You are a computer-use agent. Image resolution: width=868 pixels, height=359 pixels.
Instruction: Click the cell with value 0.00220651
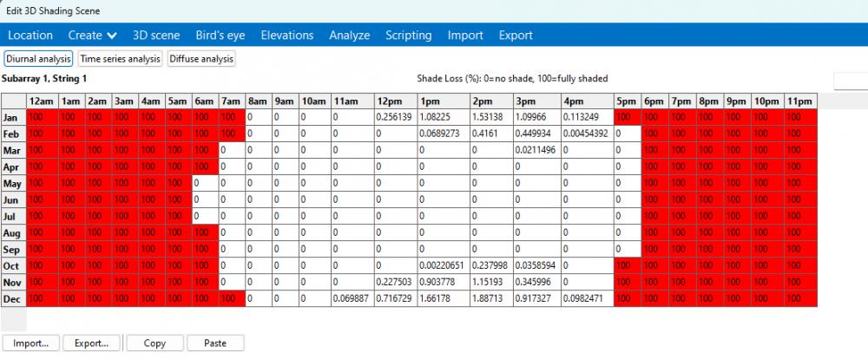tap(443, 265)
